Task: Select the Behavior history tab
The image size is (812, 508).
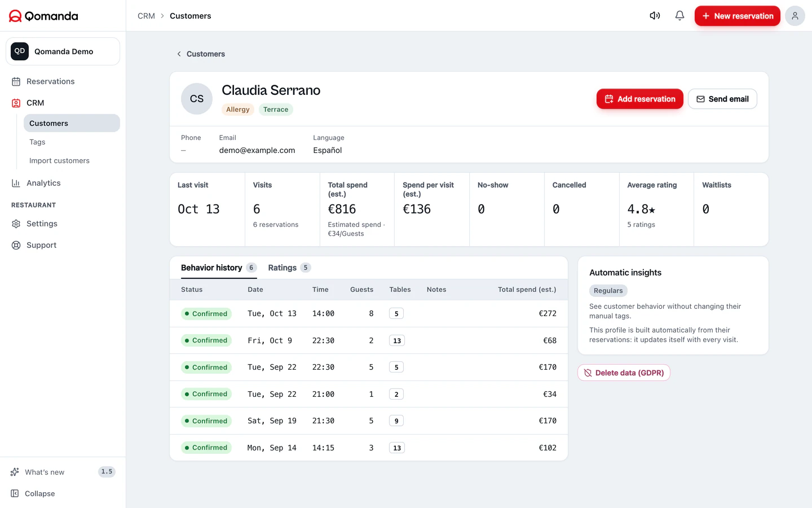Action: tap(219, 268)
